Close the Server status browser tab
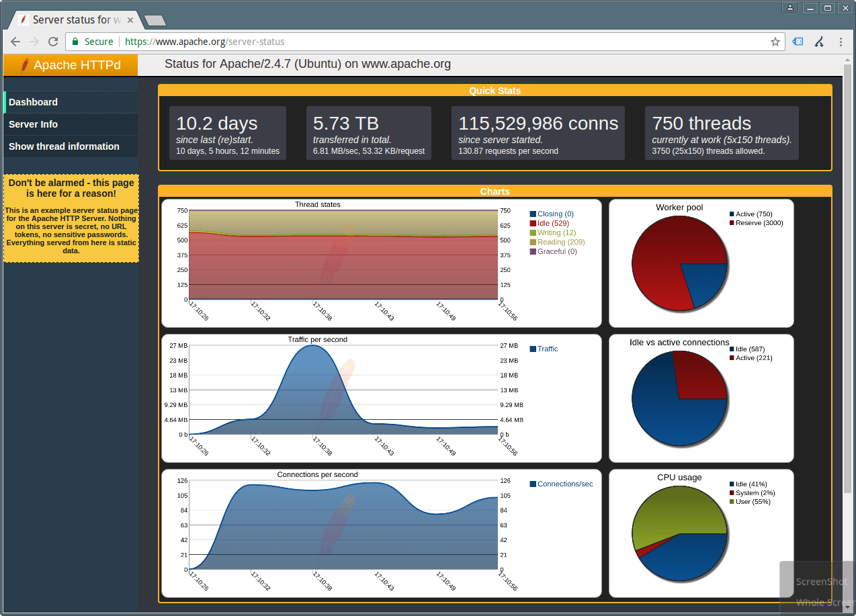 pos(130,20)
